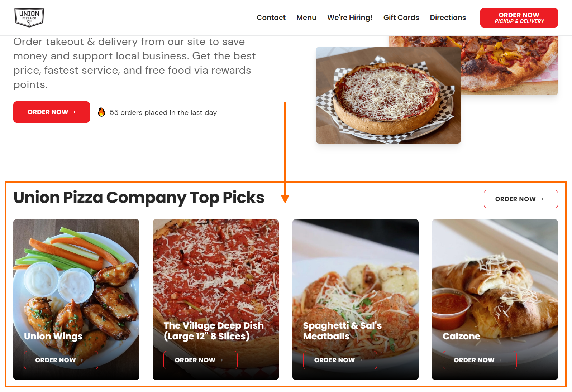Viewport: 572px width, 392px height.
Task: Click the red ORDER NOW hero button
Action: click(x=52, y=112)
